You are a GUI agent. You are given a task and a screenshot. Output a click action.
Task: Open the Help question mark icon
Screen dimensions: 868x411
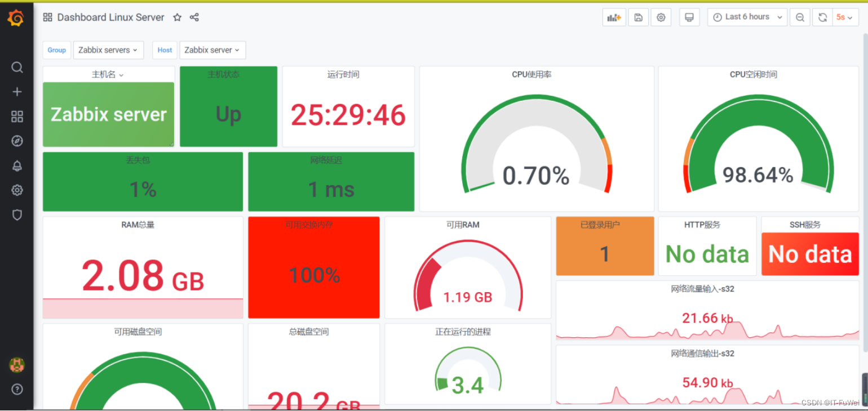click(x=17, y=389)
